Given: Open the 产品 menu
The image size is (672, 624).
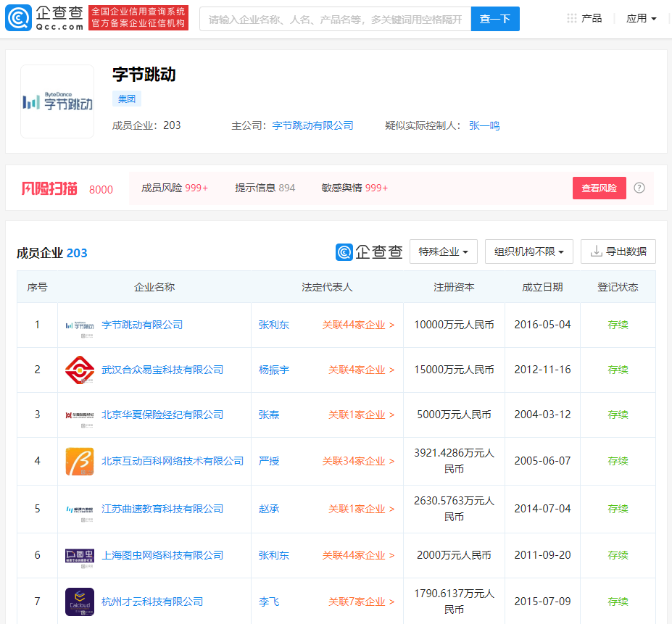Looking at the screenshot, I should pyautogui.click(x=591, y=18).
